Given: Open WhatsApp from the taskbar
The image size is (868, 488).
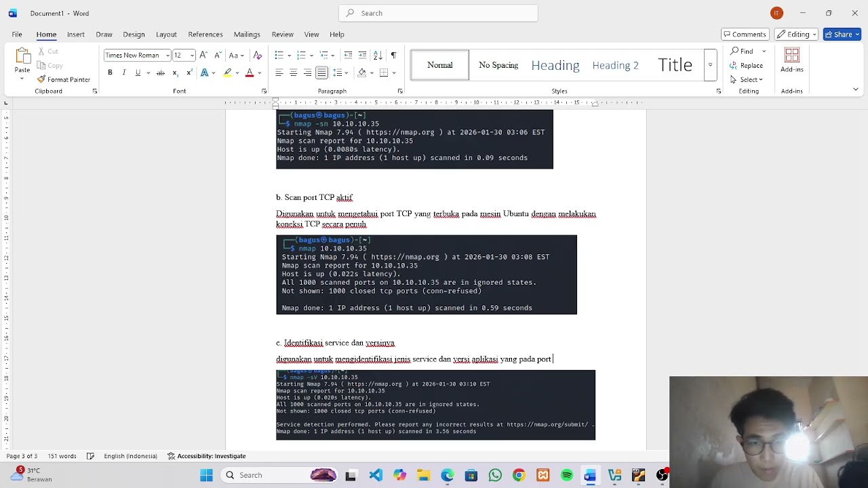Looking at the screenshot, I should pyautogui.click(x=495, y=475).
